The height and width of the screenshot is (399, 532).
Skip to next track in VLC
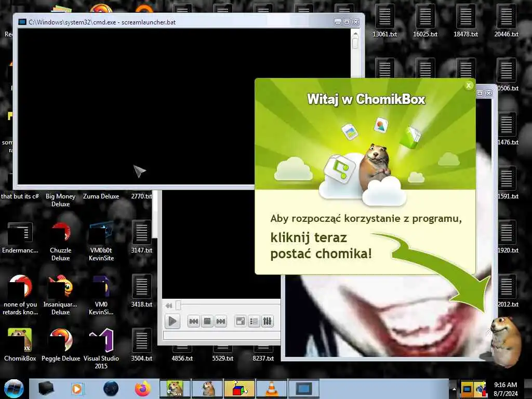(220, 321)
